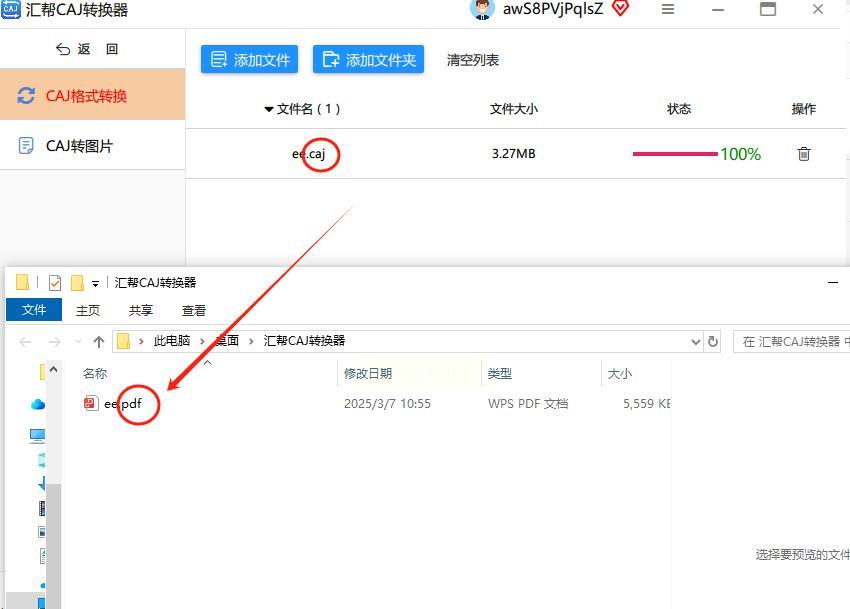Click the OneDrive cloud icon in the navigation pane
Screen dimensions: 850x609
point(37,405)
